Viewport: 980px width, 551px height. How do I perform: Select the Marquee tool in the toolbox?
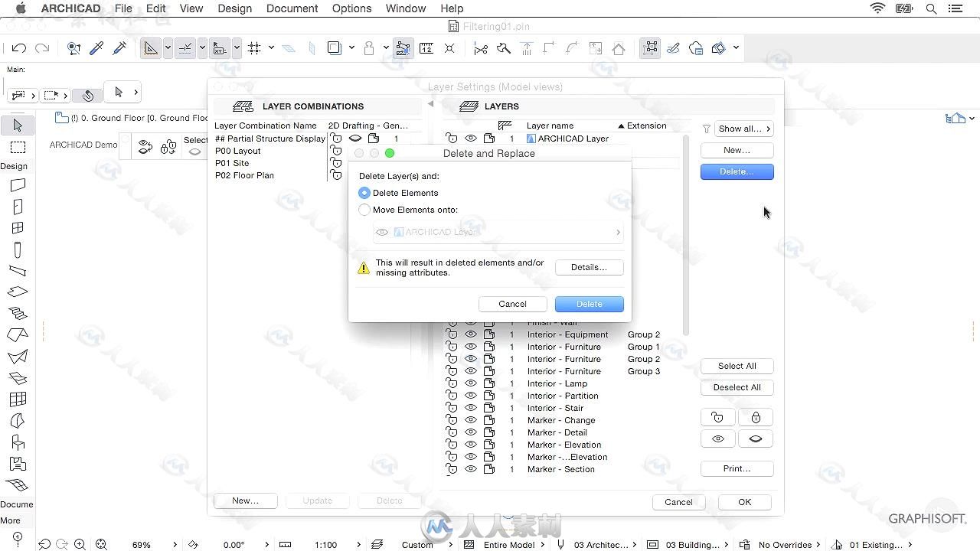coord(18,147)
